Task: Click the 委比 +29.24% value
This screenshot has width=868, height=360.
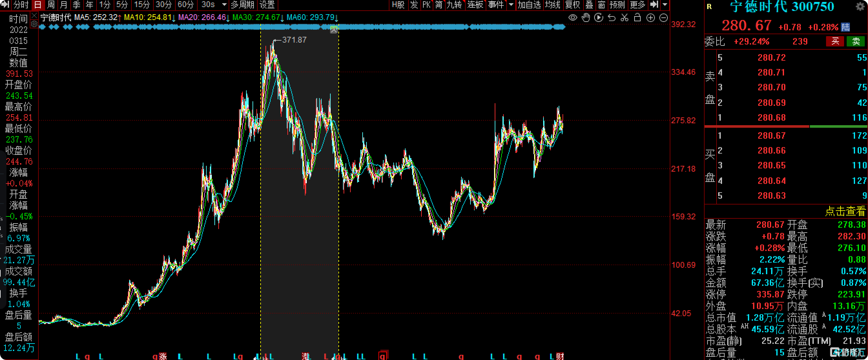Action: coord(751,41)
